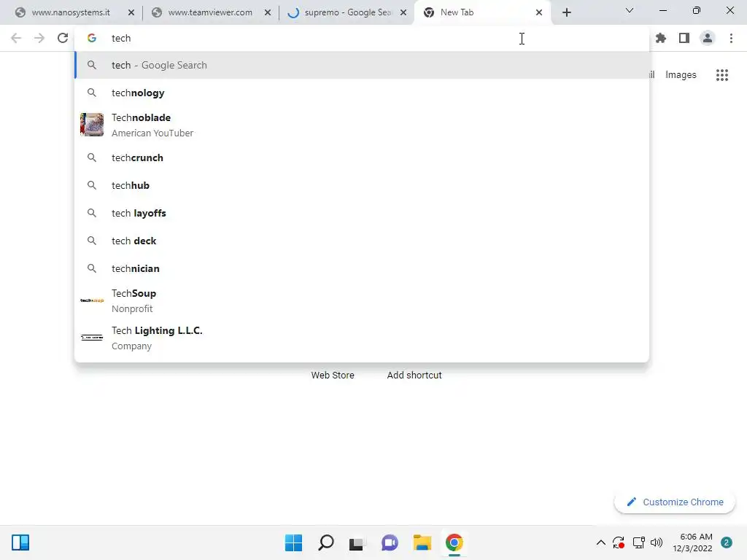The width and height of the screenshot is (747, 560).
Task: Close the New Tab tab
Action: pos(539,12)
